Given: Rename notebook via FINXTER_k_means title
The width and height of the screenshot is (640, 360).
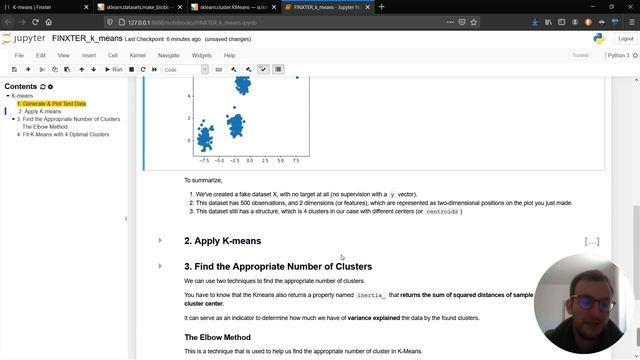Looking at the screenshot, I should pos(87,38).
